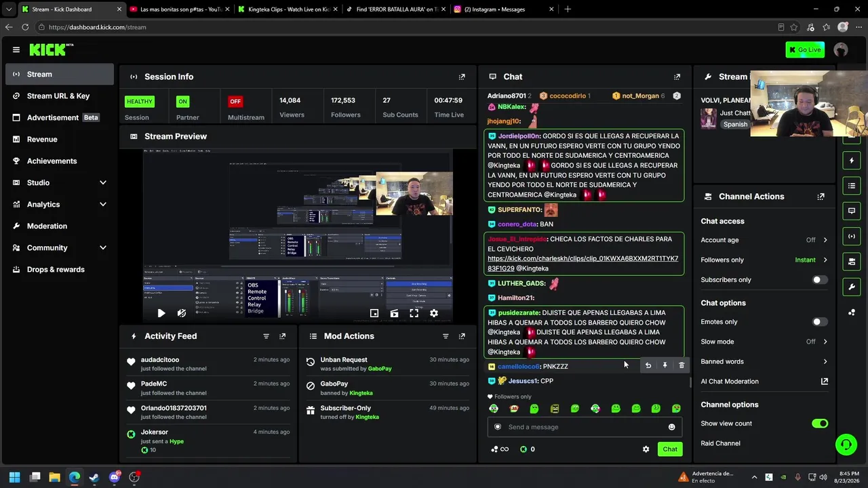Open the profile avatar menu

[x=841, y=49]
